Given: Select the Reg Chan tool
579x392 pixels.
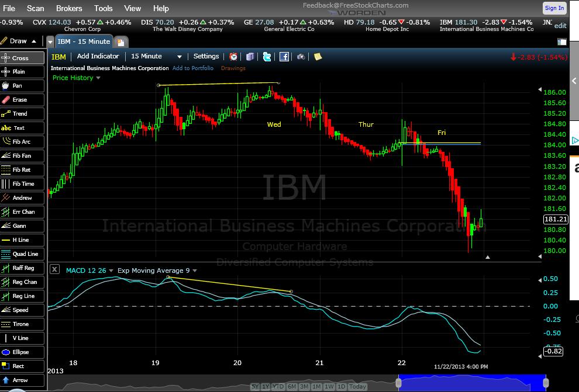Looking at the screenshot, I should pyautogui.click(x=22, y=282).
